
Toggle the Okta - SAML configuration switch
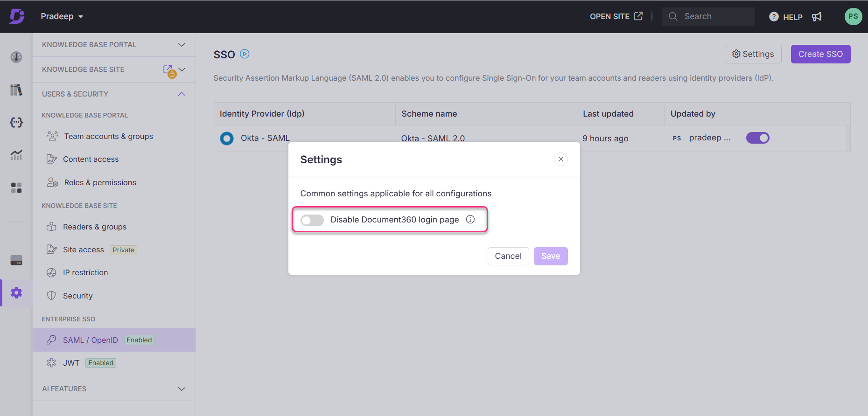pyautogui.click(x=758, y=138)
